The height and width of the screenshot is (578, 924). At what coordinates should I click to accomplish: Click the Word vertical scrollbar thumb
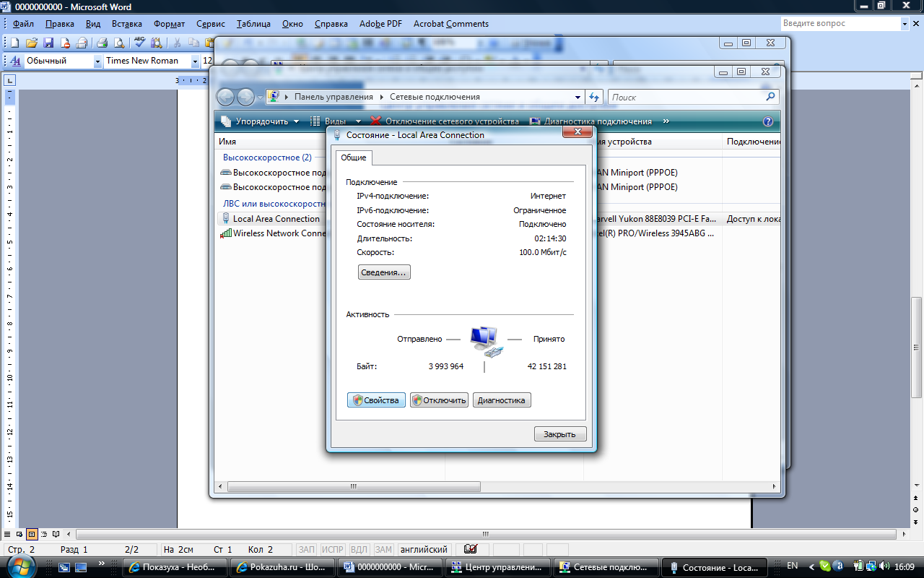pyautogui.click(x=917, y=347)
